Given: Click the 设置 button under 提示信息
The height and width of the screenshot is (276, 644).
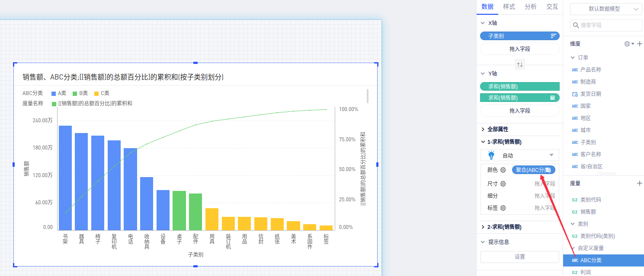Looking at the screenshot, I should click(520, 257).
